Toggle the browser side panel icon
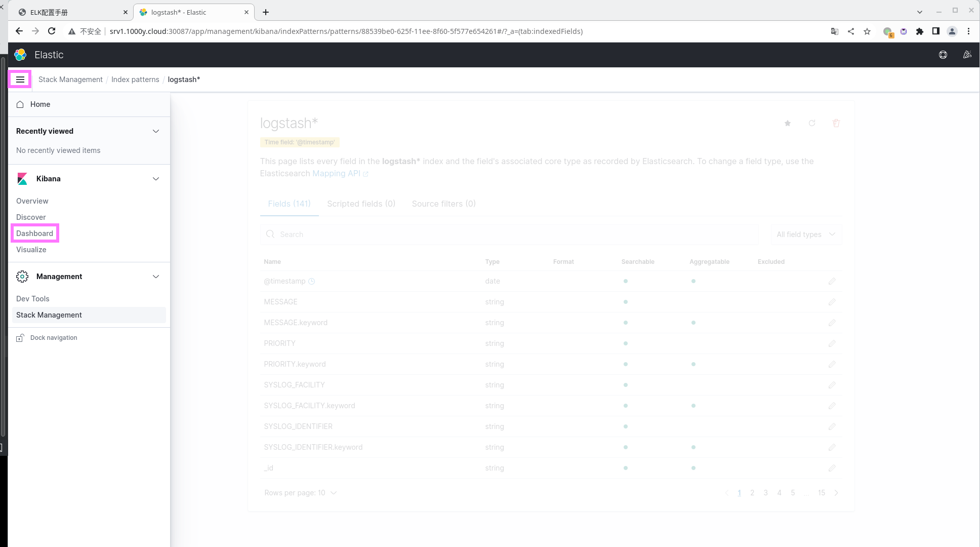 coord(936,31)
